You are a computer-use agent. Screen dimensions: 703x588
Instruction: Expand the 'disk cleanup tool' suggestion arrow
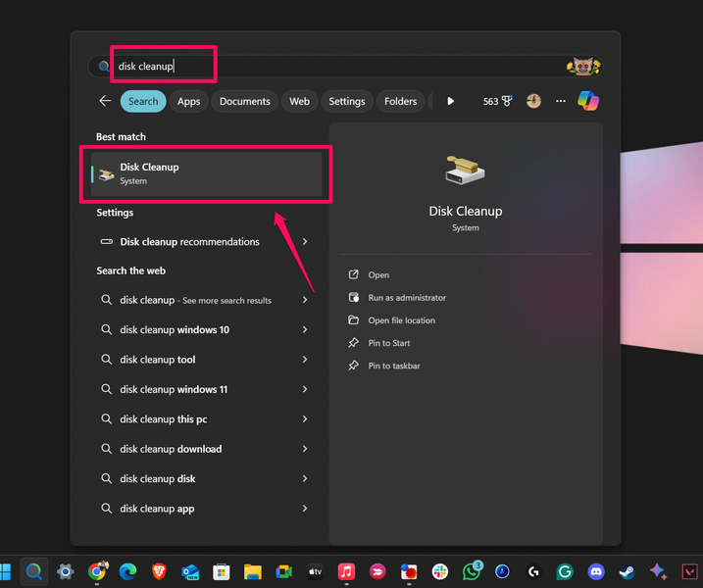305,360
